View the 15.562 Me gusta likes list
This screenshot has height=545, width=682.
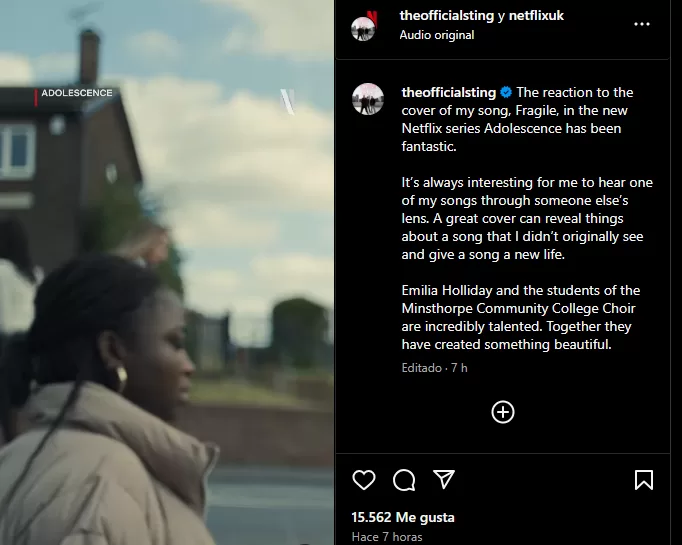(403, 517)
